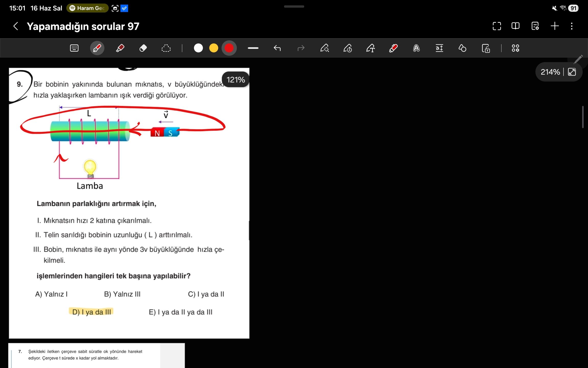
Task: Tap the top pull-down handle bar
Action: click(x=294, y=6)
